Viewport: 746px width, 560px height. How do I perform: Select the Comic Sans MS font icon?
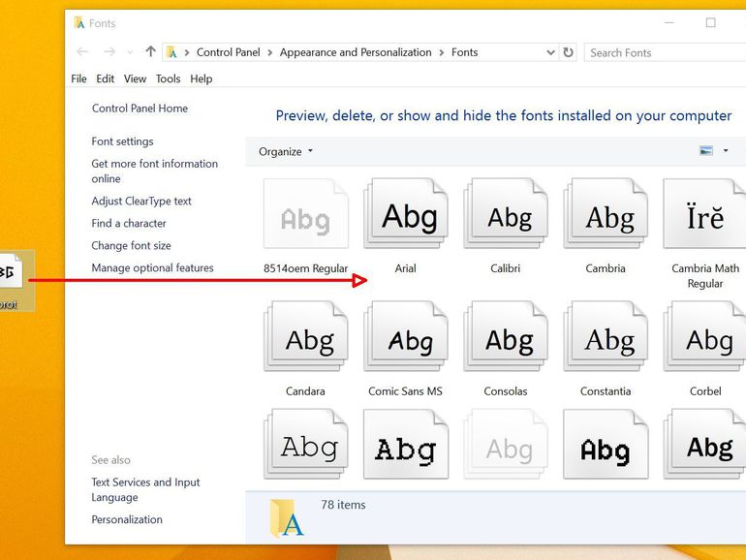[x=406, y=336]
